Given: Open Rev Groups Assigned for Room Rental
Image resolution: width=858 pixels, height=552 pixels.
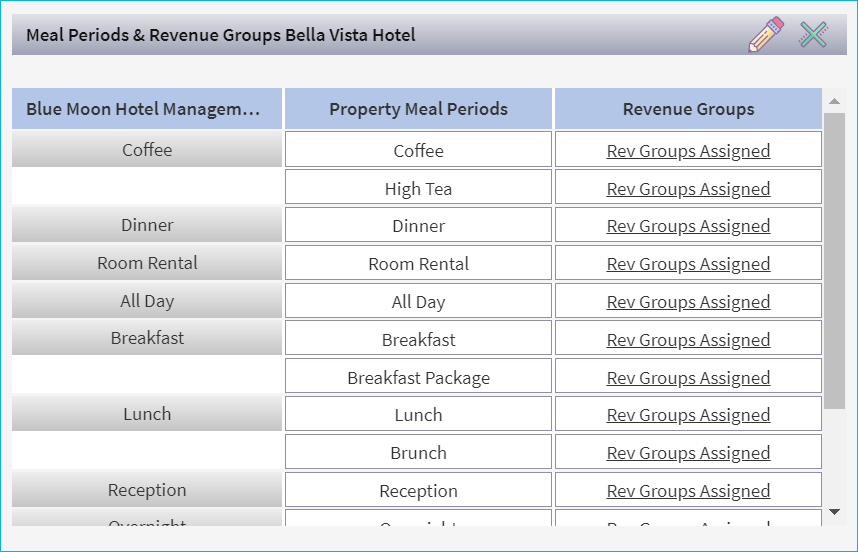Looking at the screenshot, I should 688,264.
